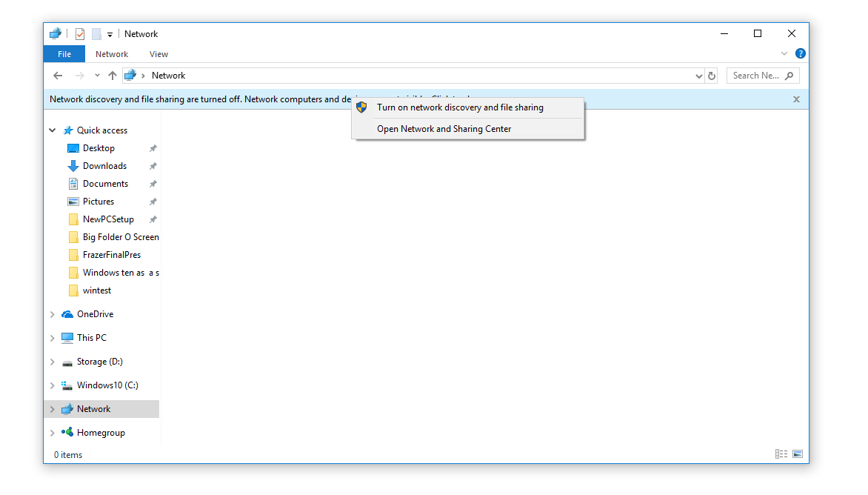Switch to the Network ribbon tab

[x=111, y=53]
